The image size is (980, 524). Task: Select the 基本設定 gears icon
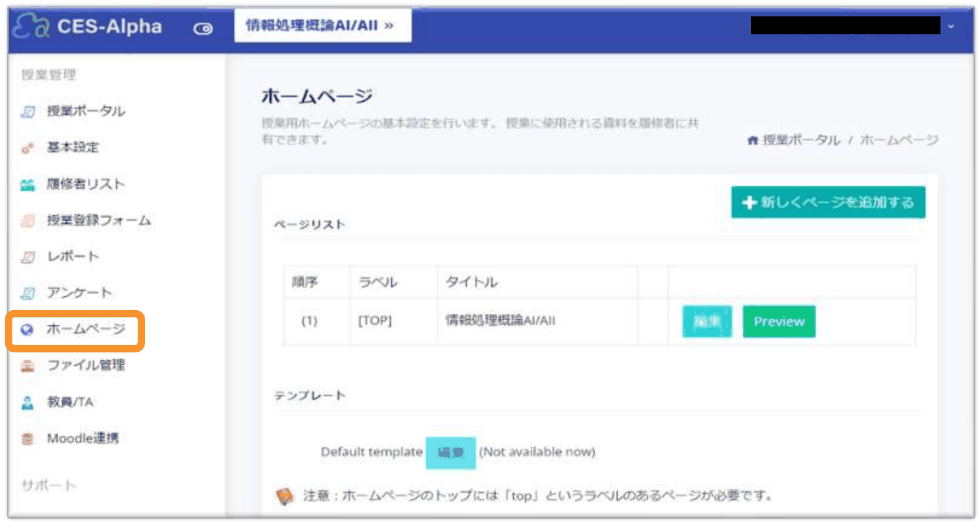(x=28, y=148)
